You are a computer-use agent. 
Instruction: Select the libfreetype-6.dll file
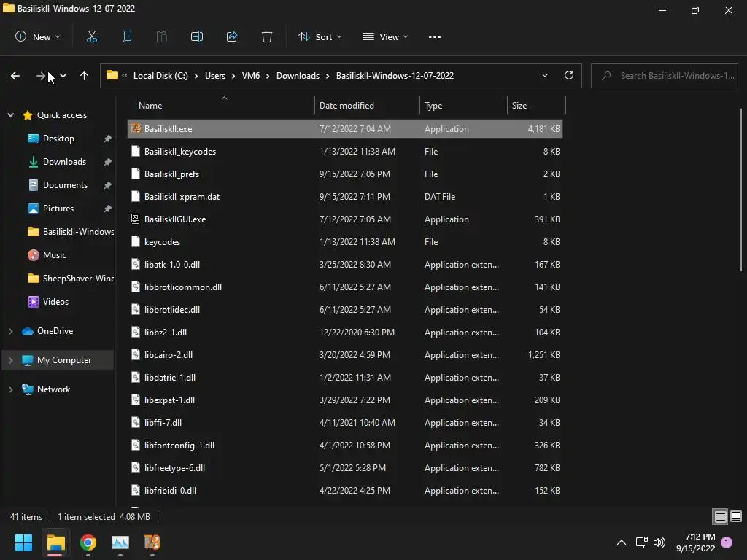click(345, 467)
